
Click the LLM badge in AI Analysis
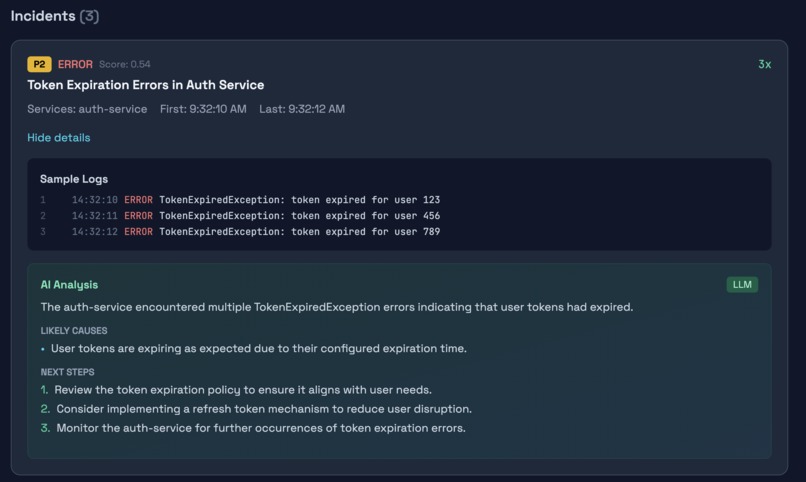742,285
